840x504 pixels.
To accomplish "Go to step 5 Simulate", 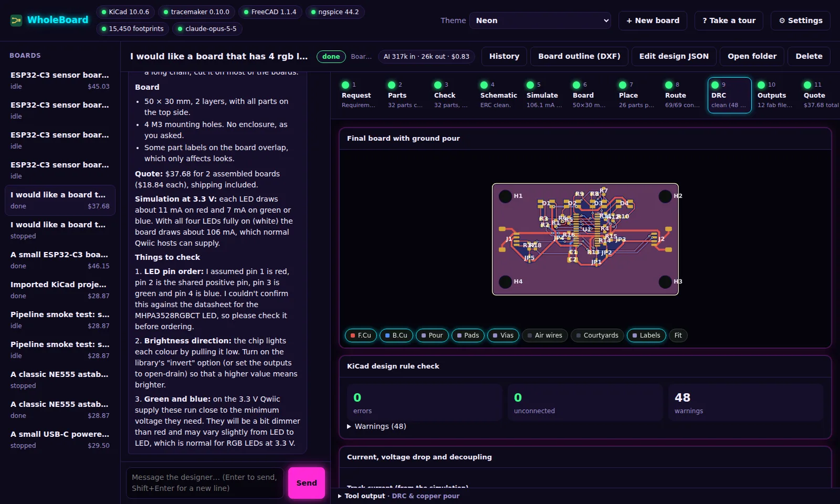I will click(x=544, y=94).
